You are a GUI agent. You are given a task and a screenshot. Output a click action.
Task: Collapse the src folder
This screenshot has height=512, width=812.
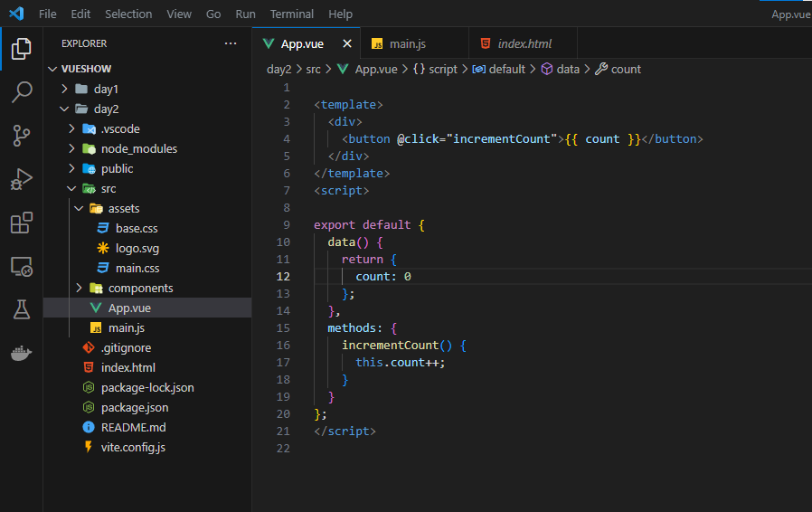click(71, 189)
